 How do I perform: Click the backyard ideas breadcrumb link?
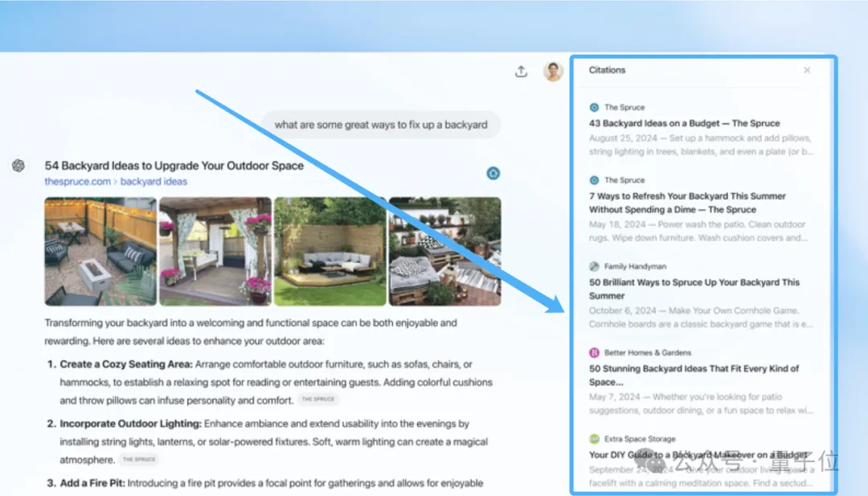[154, 182]
